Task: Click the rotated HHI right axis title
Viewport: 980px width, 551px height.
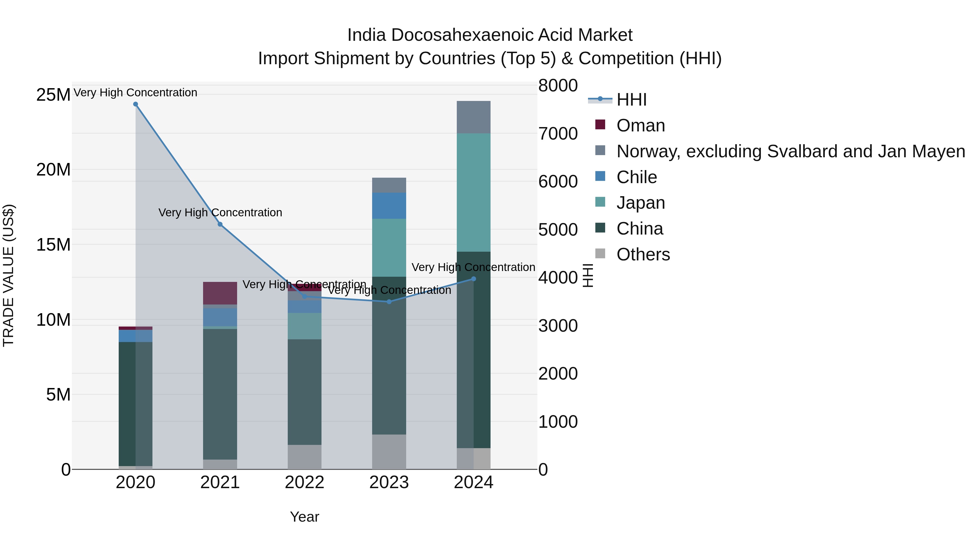Action: 588,275
